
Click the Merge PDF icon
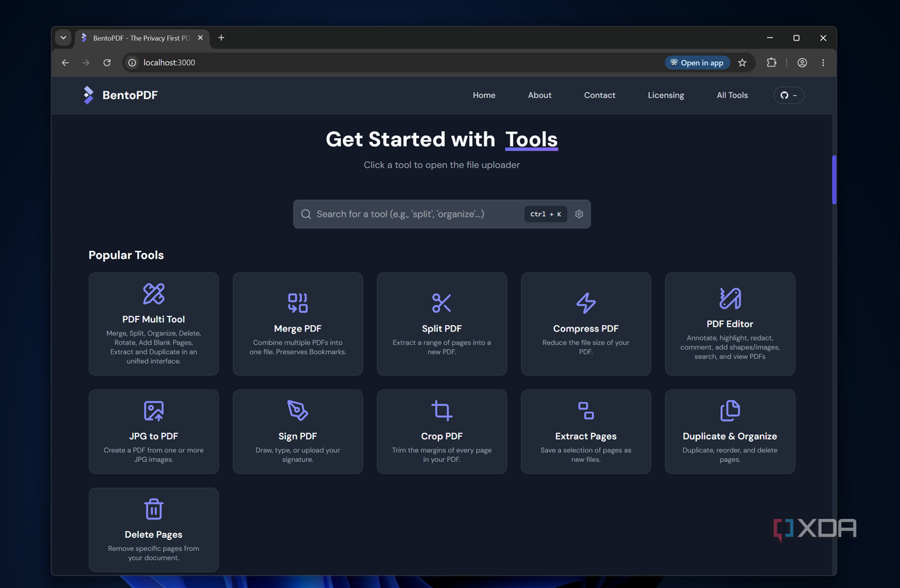tap(298, 303)
